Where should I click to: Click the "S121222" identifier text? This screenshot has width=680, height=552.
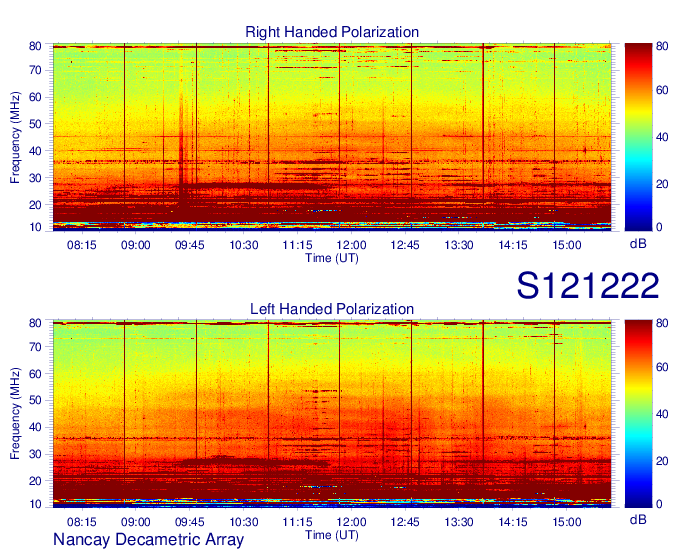[x=588, y=286]
